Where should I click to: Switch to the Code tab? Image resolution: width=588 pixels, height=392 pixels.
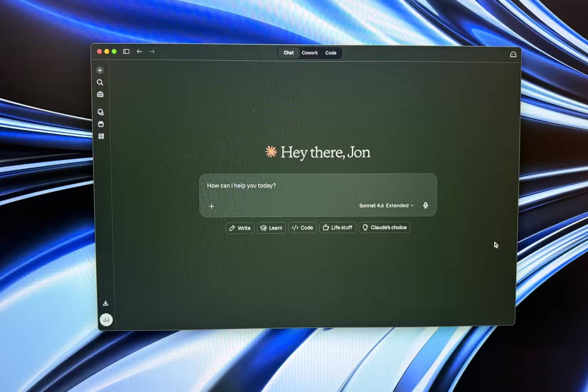point(331,53)
